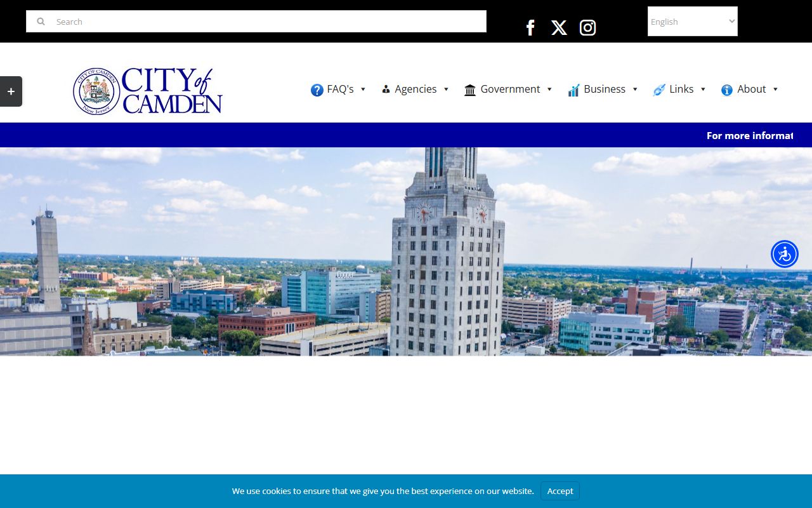The image size is (812, 508).
Task: Click the Business chart icon
Action: click(573, 90)
